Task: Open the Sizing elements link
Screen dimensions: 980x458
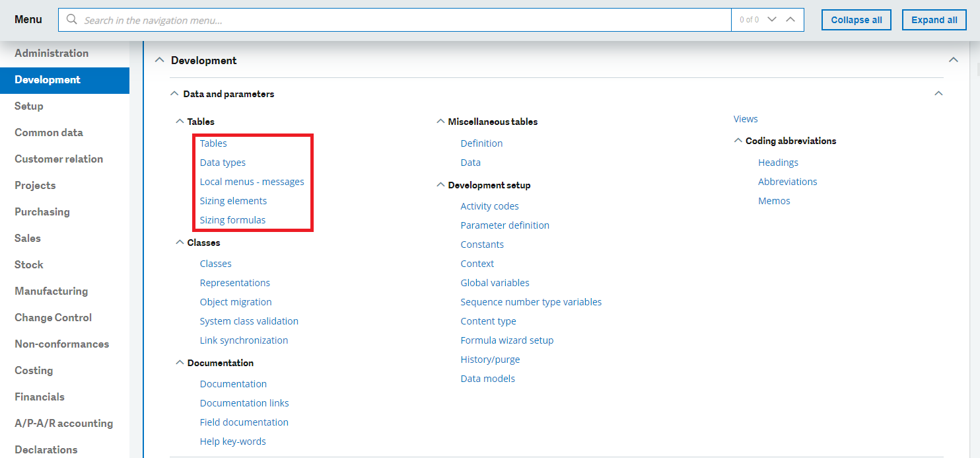Action: click(233, 201)
